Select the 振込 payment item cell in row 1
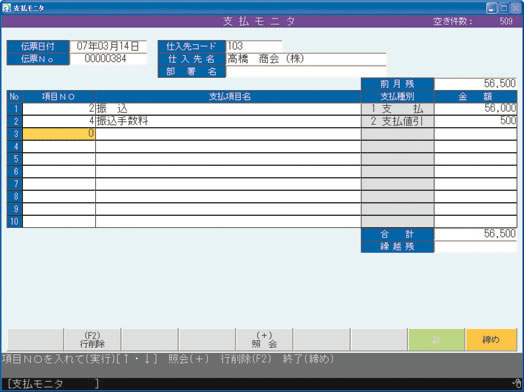Image resolution: width=524 pixels, height=392 pixels. click(x=228, y=109)
